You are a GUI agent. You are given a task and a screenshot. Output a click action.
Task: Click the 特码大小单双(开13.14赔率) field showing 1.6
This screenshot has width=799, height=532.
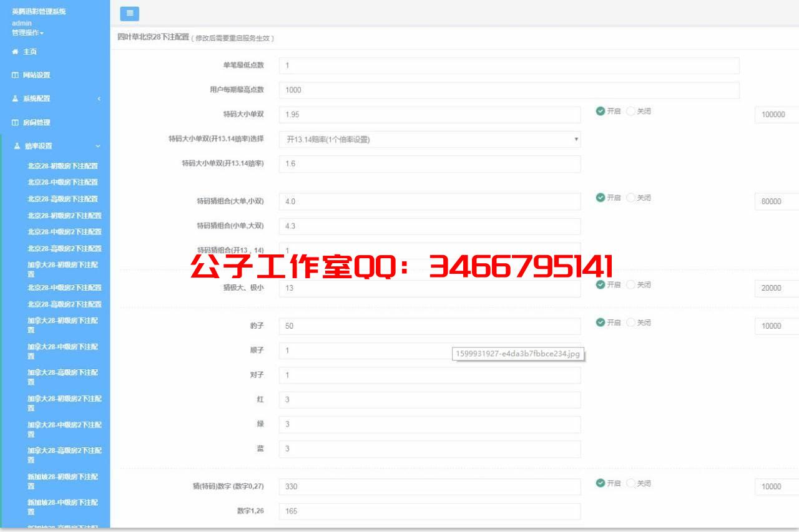(429, 164)
